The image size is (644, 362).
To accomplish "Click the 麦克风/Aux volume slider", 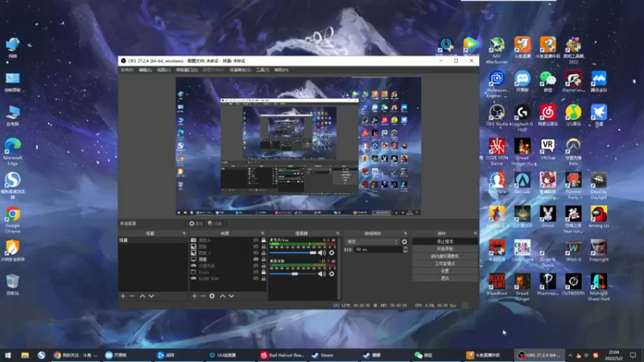I will click(293, 253).
